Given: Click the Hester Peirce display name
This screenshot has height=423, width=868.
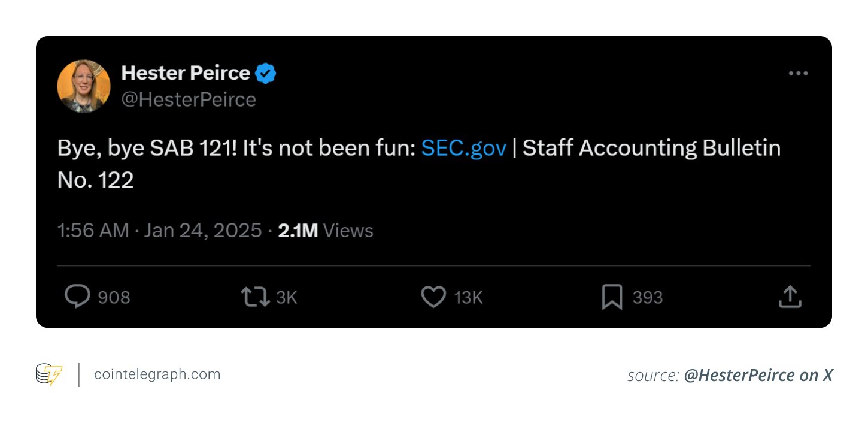Looking at the screenshot, I should pyautogui.click(x=186, y=73).
